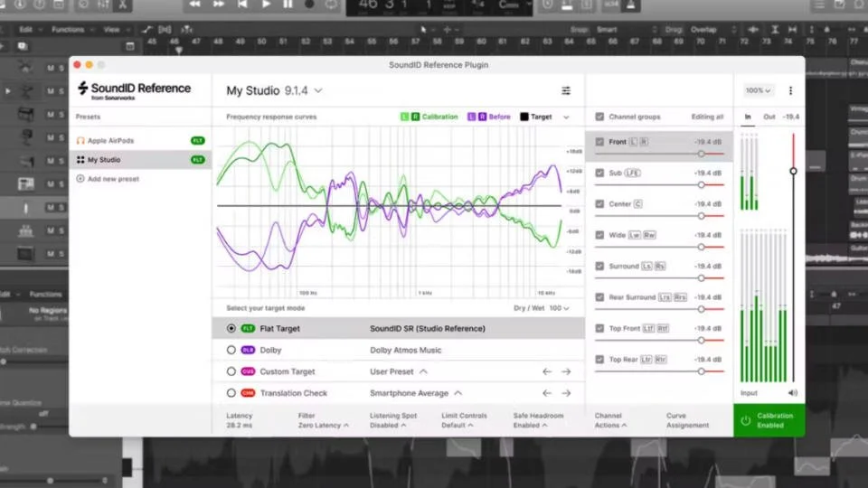Image resolution: width=868 pixels, height=488 pixels.
Task: Click the speaker icon beside Input
Action: [x=793, y=393]
